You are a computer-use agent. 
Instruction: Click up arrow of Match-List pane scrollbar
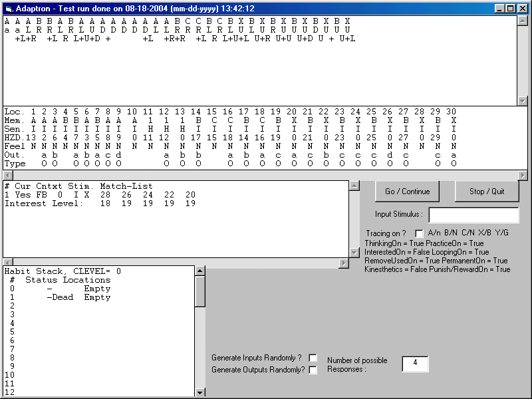point(354,186)
